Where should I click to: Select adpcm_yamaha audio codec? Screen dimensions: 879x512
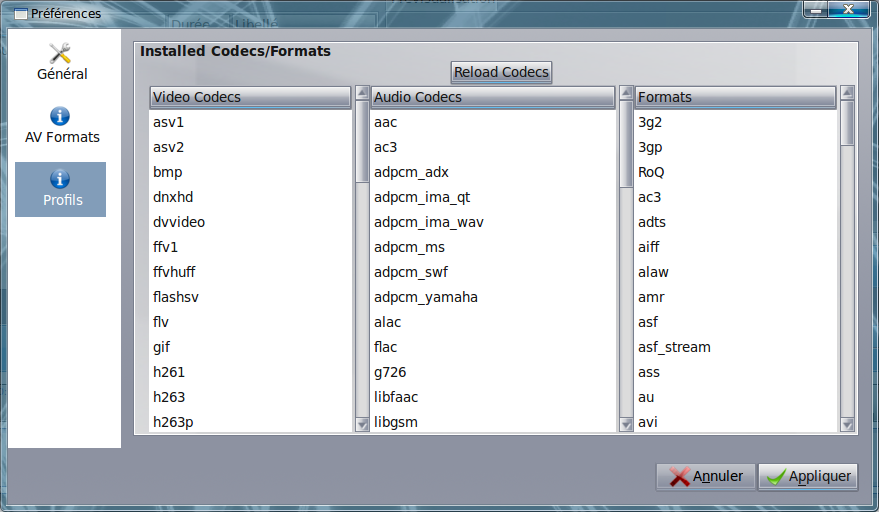493,297
